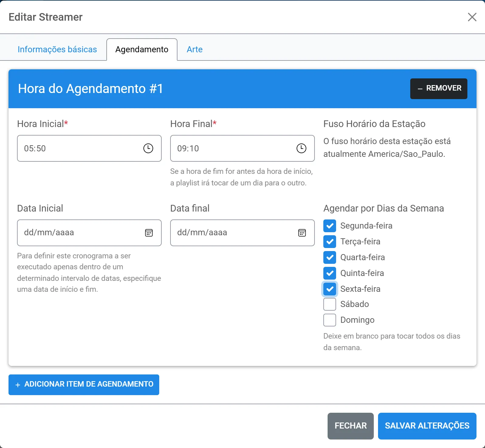Open the Arte tab
Image resolution: width=485 pixels, height=448 pixels.
click(x=195, y=49)
